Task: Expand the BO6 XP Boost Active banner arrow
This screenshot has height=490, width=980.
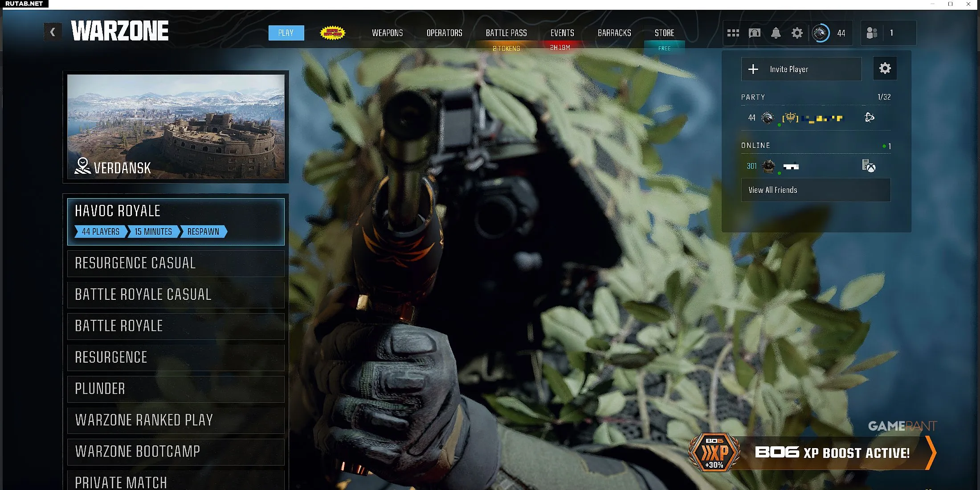Action: 931,453
